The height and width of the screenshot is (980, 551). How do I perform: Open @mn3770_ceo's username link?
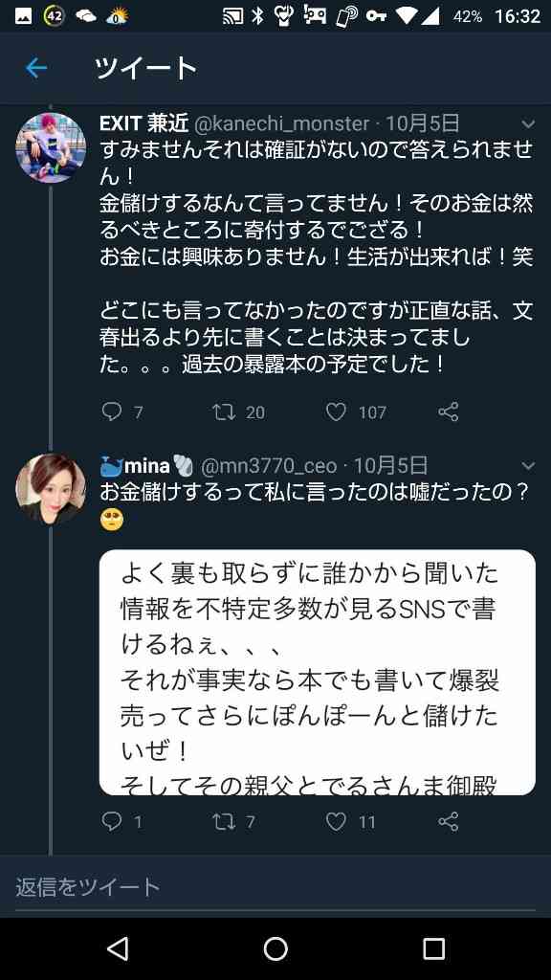[x=268, y=466]
